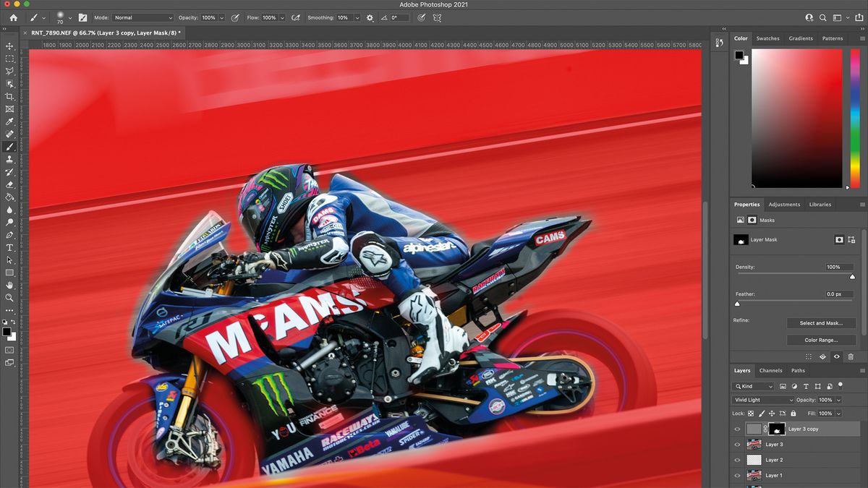Click the Color Range button
The width and height of the screenshot is (868, 488).
(x=822, y=340)
